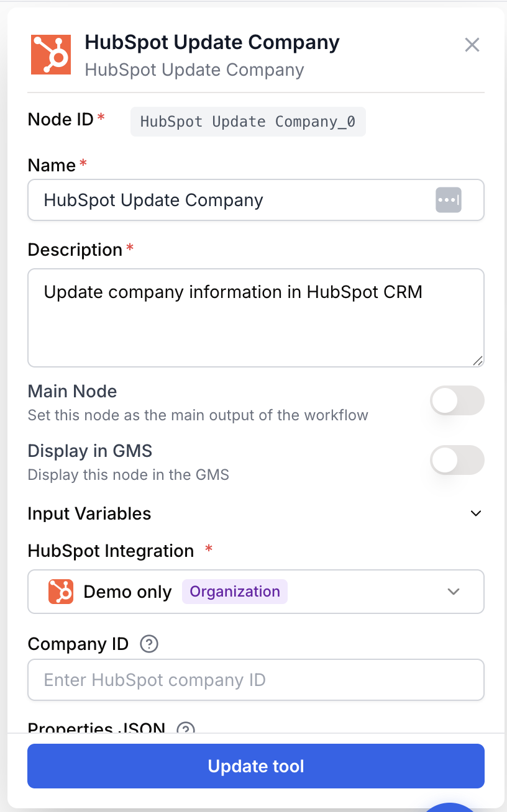Click the HubSpot logo in the header

pos(52,55)
